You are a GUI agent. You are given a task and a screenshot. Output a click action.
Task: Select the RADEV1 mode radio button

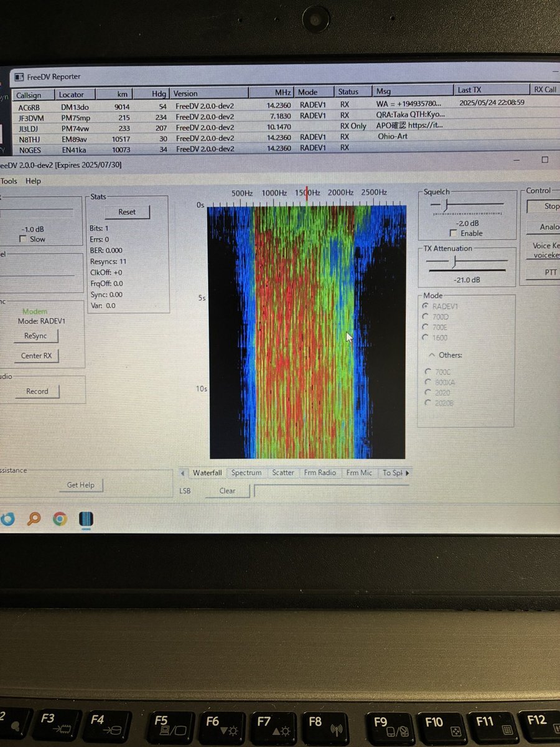(x=426, y=306)
